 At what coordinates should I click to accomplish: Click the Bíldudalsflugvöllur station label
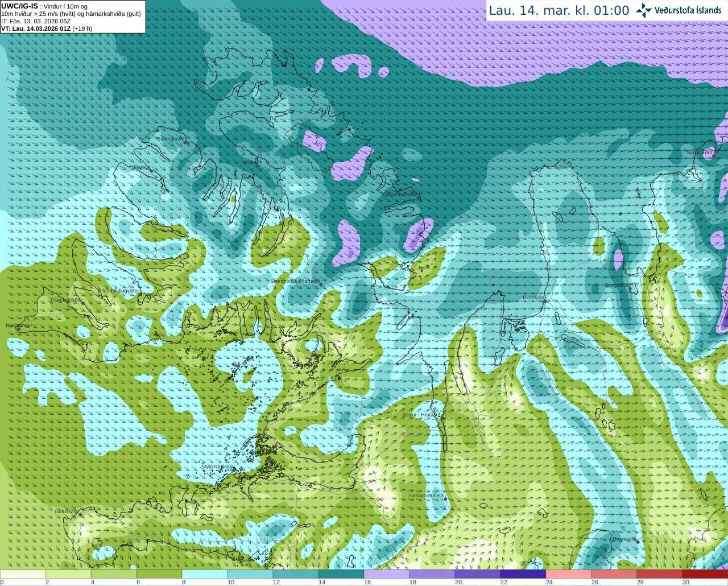(x=119, y=290)
